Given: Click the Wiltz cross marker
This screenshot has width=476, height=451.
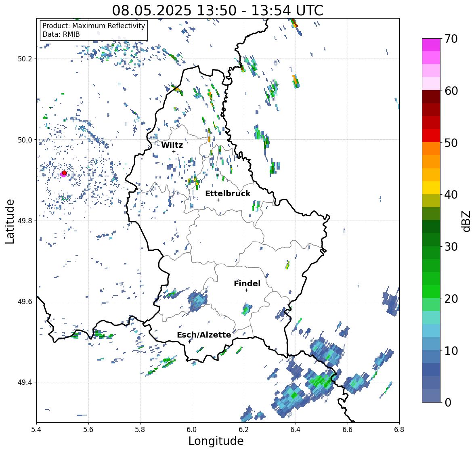Looking at the screenshot, I should coord(174,151).
